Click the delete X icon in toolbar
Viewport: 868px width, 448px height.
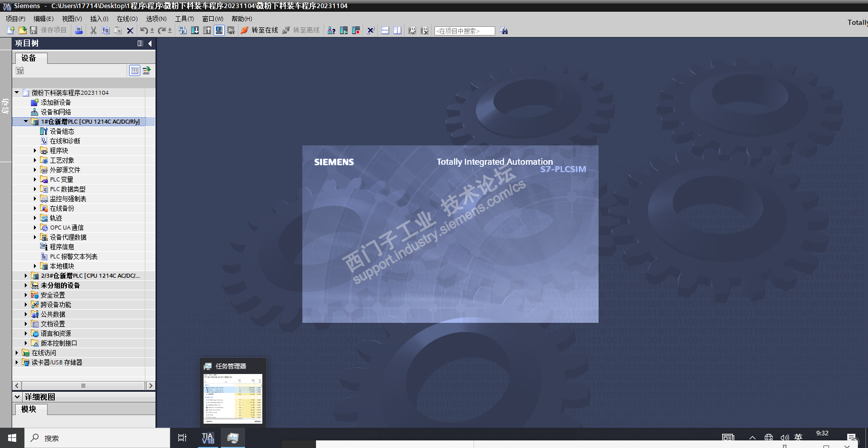pos(130,30)
